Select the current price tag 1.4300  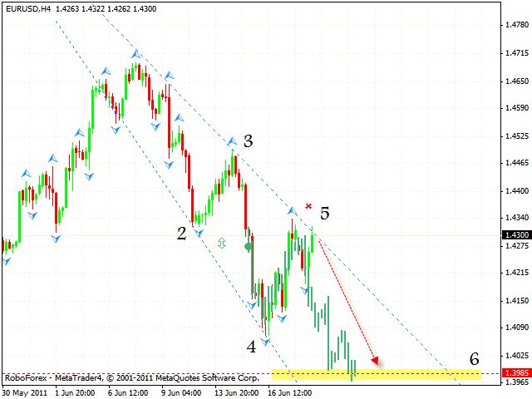pos(516,234)
